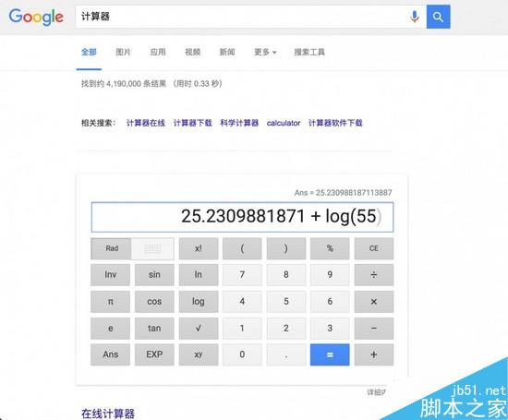Viewport: 508px width, 420px height.
Task: Click digit 2 key
Action: click(286, 329)
